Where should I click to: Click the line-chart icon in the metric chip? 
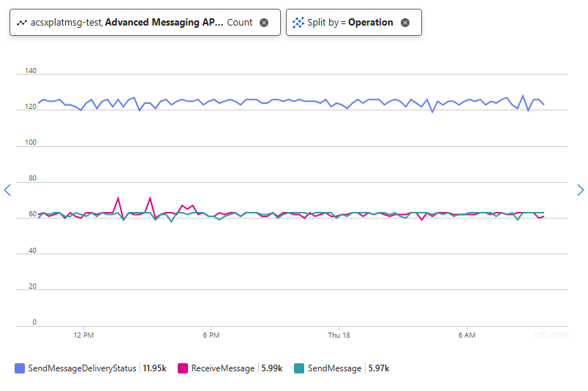coord(21,23)
